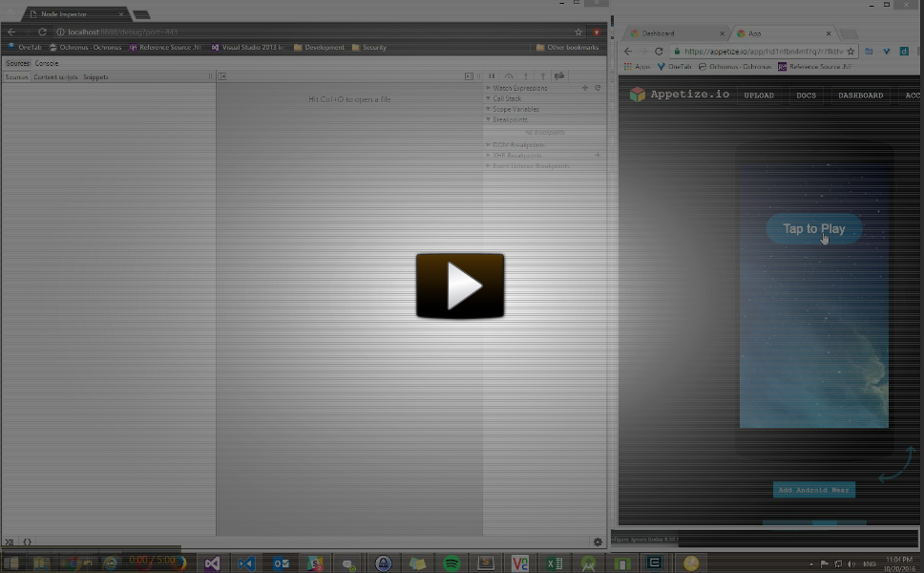The width and height of the screenshot is (924, 573).
Task: Click the Add Android Wear button
Action: point(814,490)
